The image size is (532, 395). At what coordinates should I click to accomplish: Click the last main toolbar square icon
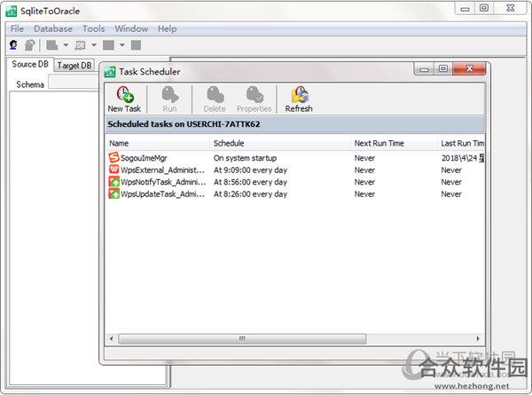tap(136, 45)
